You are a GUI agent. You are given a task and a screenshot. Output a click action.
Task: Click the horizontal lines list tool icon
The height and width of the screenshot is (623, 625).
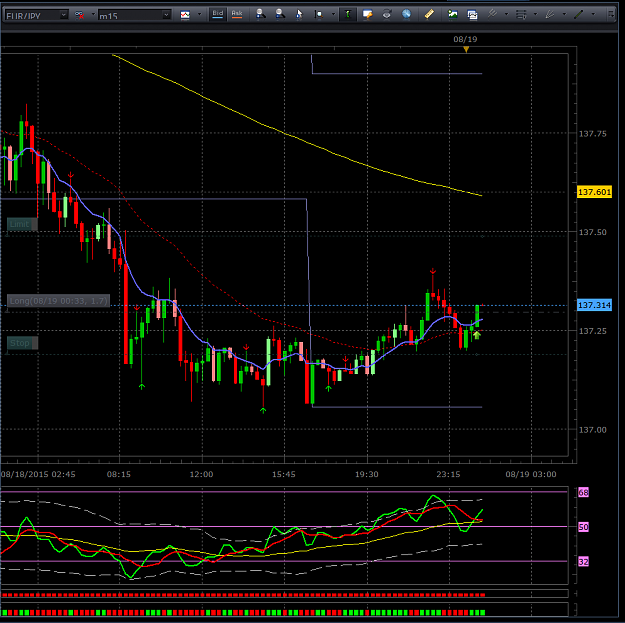point(521,15)
